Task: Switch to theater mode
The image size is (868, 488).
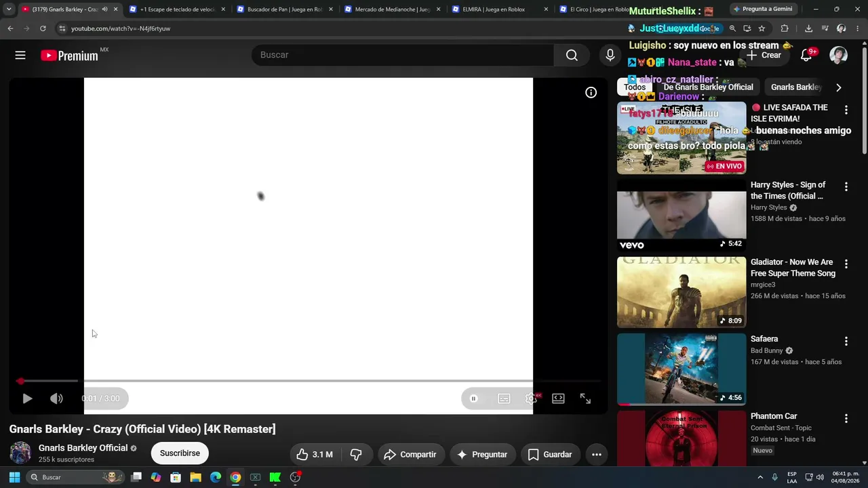Action: pos(558,399)
